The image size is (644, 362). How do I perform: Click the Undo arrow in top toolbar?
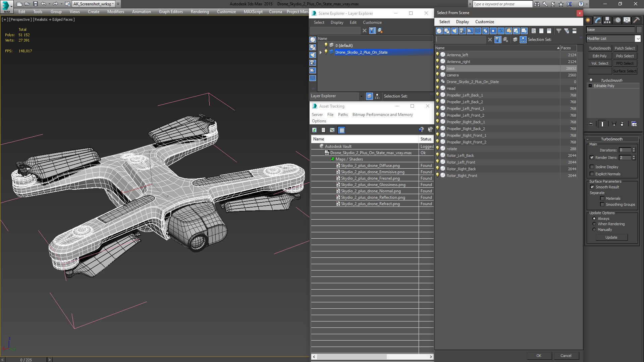click(44, 4)
